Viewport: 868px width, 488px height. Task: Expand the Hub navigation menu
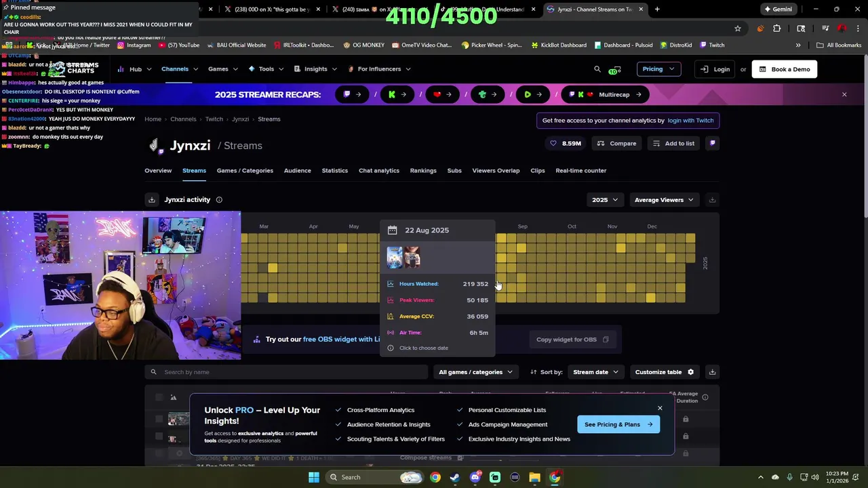click(x=134, y=69)
